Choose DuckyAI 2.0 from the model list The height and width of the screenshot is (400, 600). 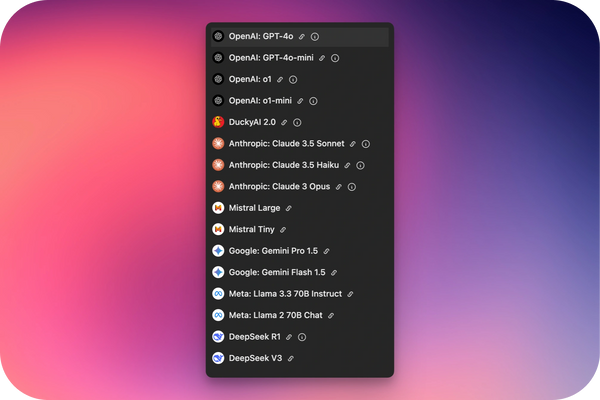pos(252,122)
